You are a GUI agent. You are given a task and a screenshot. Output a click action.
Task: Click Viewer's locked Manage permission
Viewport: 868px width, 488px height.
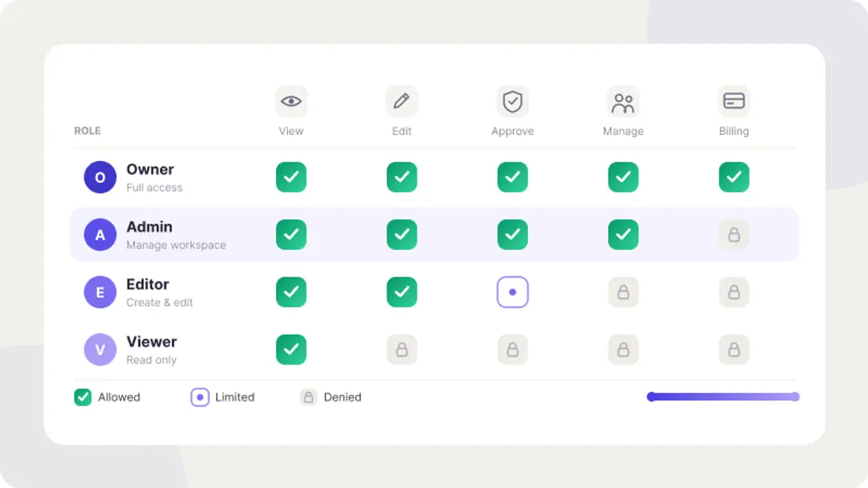coord(623,350)
